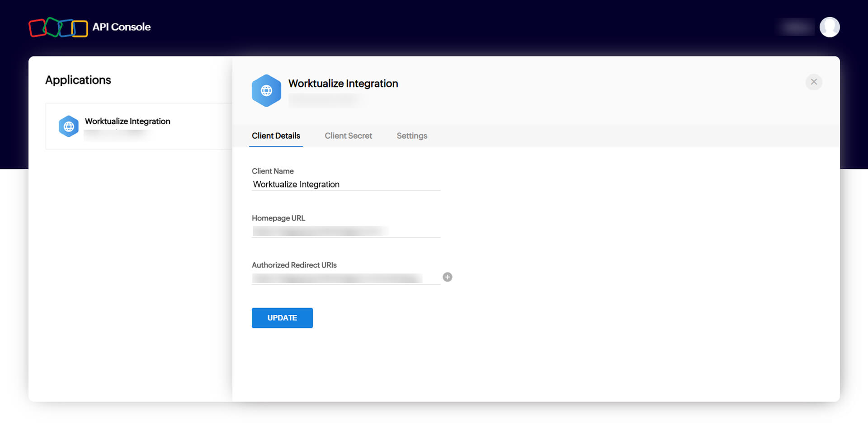868x430 pixels.
Task: Focus the Client Name input field
Action: click(x=346, y=184)
